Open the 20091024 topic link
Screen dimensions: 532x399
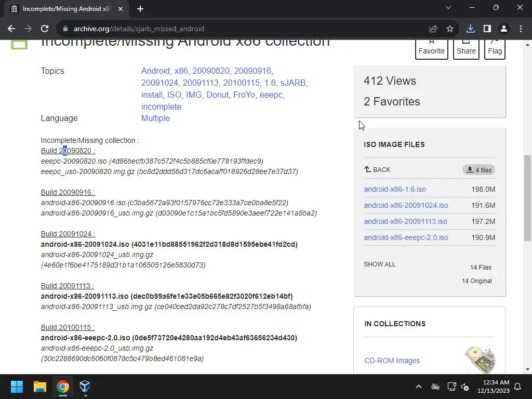[x=160, y=83]
